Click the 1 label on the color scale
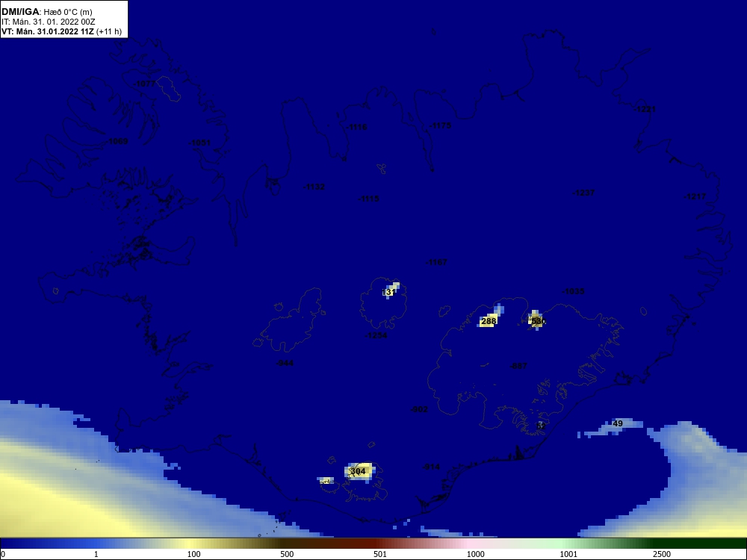The height and width of the screenshot is (560, 747). tap(96, 554)
